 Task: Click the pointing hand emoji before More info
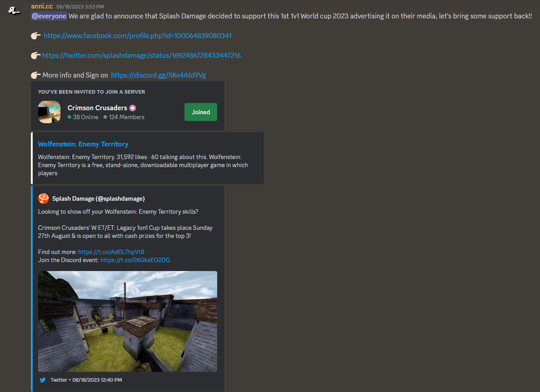click(x=36, y=75)
